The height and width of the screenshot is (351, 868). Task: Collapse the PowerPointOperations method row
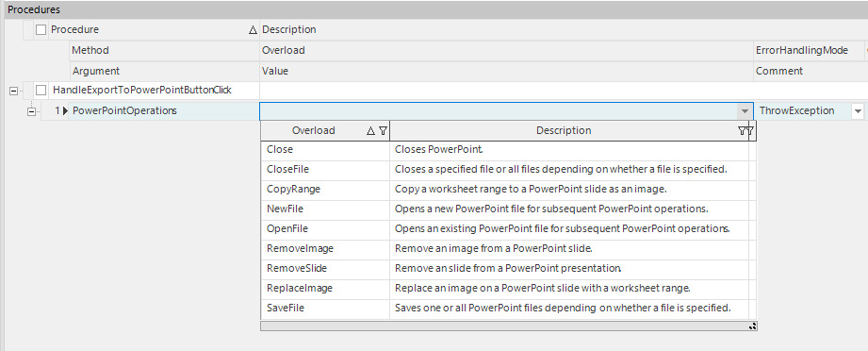(31, 111)
